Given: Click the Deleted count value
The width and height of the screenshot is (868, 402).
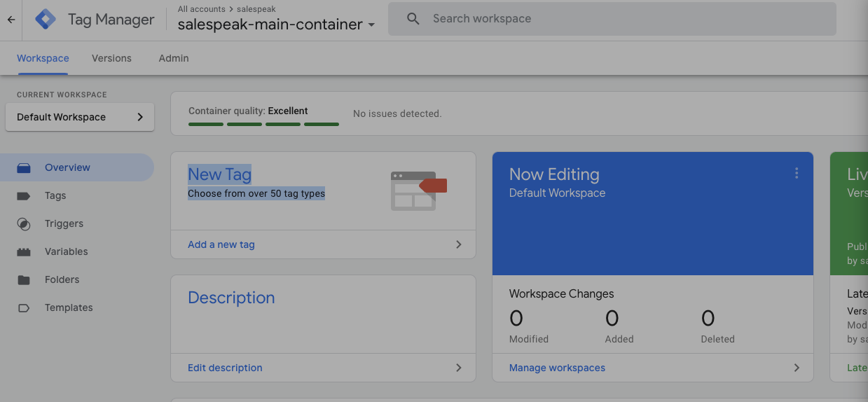Looking at the screenshot, I should point(708,319).
